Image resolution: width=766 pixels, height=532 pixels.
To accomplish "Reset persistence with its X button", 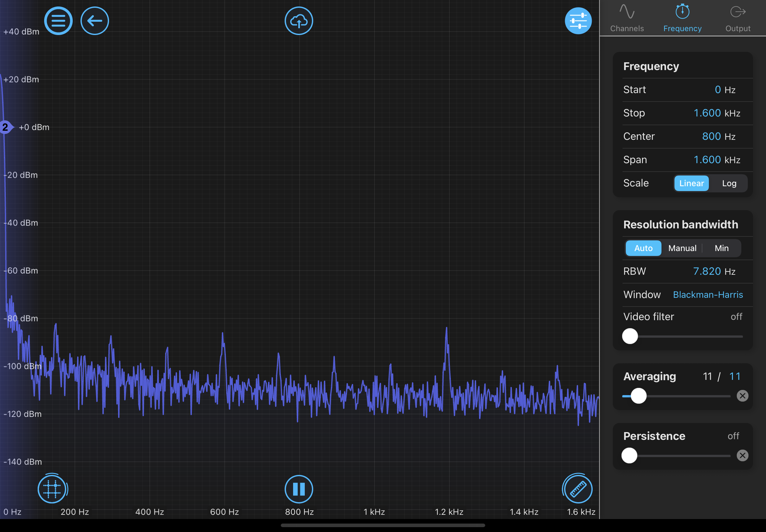I will pyautogui.click(x=742, y=455).
